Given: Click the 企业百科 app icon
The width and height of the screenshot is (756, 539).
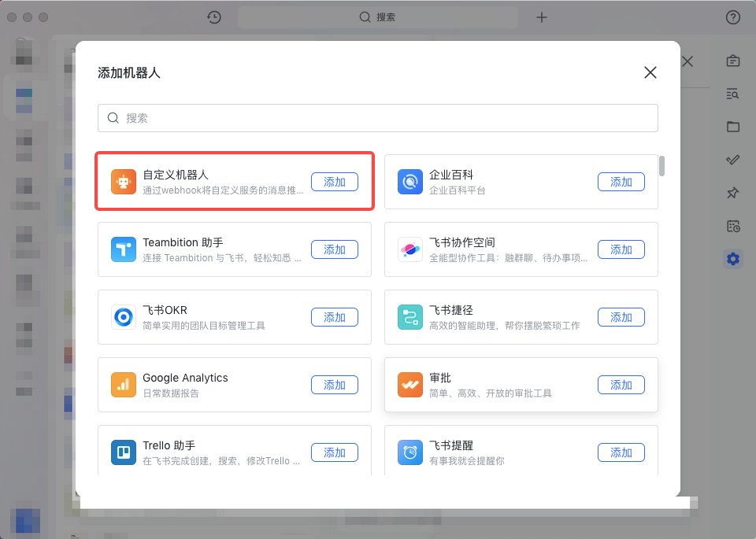Looking at the screenshot, I should pyautogui.click(x=410, y=182).
